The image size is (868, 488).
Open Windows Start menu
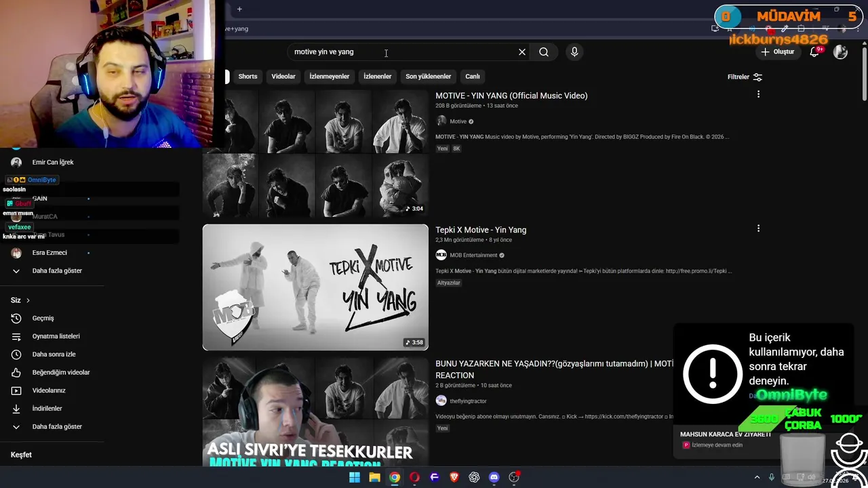click(x=355, y=477)
